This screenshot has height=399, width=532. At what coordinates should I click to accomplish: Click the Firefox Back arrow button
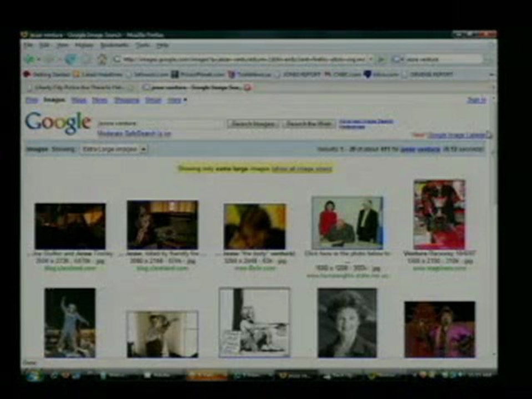click(30, 59)
